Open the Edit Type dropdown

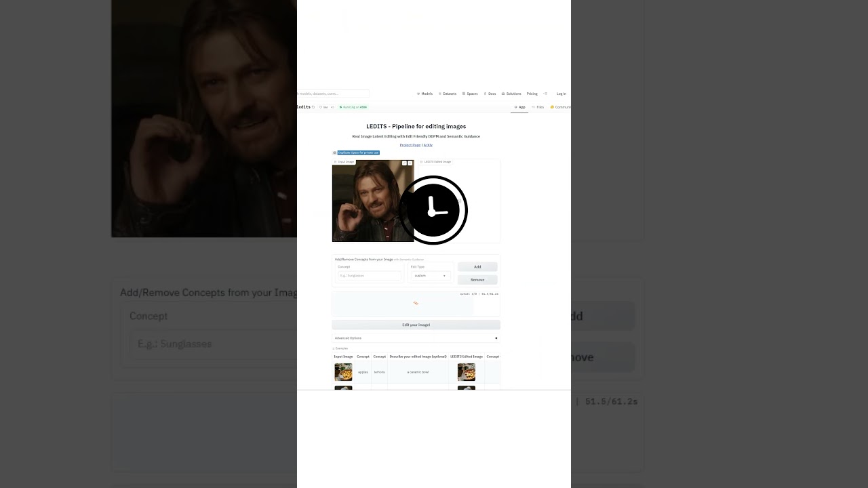tap(431, 276)
